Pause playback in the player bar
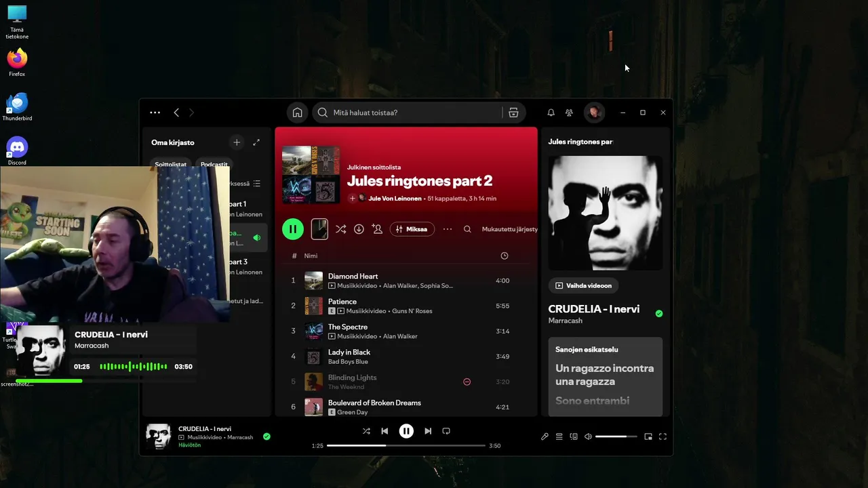The width and height of the screenshot is (868, 488). pos(406,431)
